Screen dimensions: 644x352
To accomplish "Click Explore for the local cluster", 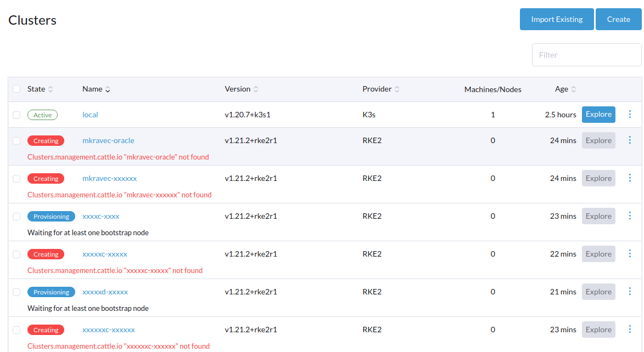I will [598, 114].
